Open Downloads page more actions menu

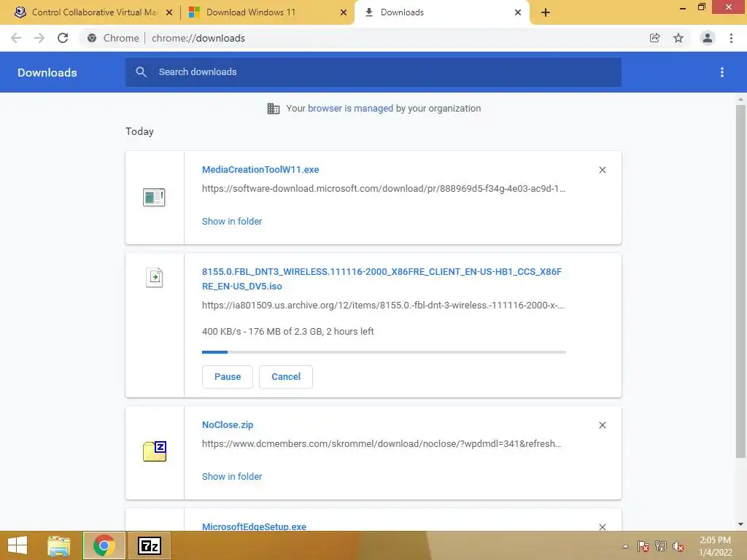pyautogui.click(x=722, y=72)
